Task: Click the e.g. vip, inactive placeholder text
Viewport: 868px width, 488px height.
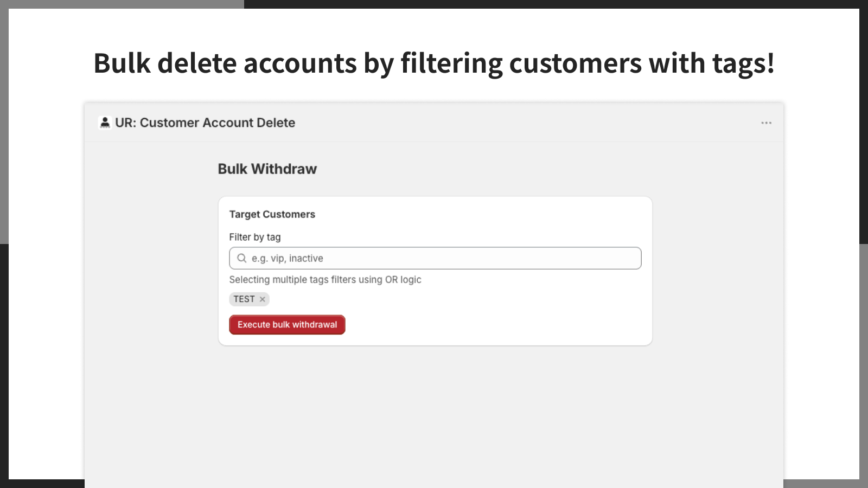Action: click(288, 259)
